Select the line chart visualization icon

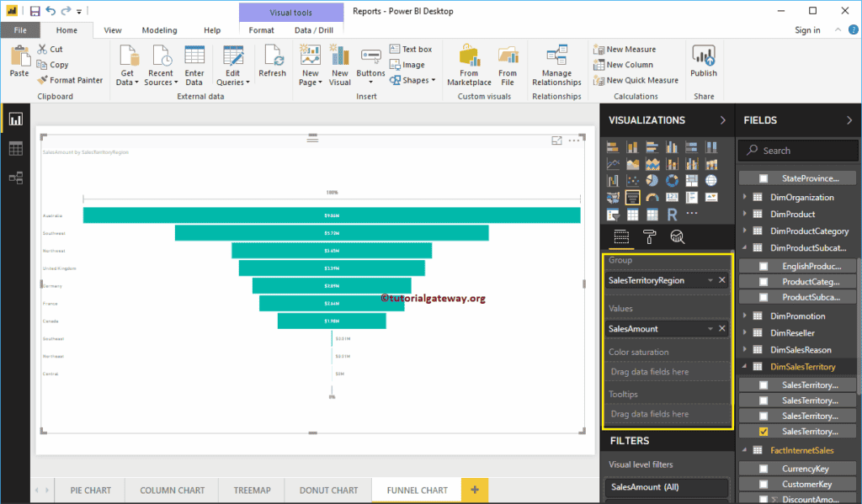coord(613,164)
